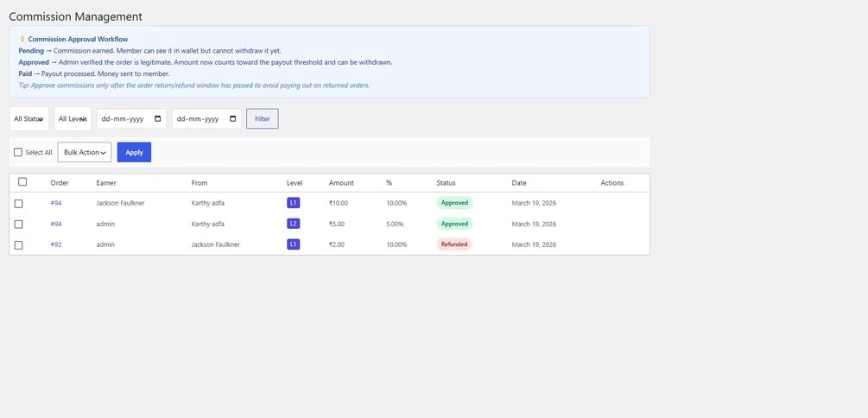Click the Refunded status badge
Screen dimensions: 868x418
coord(454,244)
